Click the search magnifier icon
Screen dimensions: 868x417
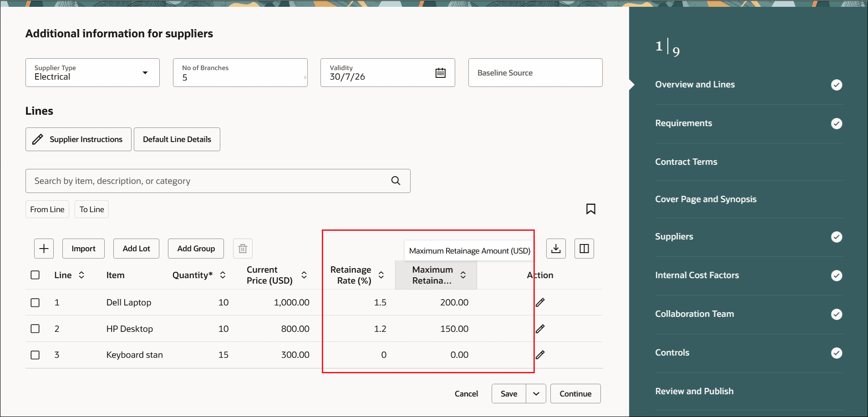coord(396,181)
